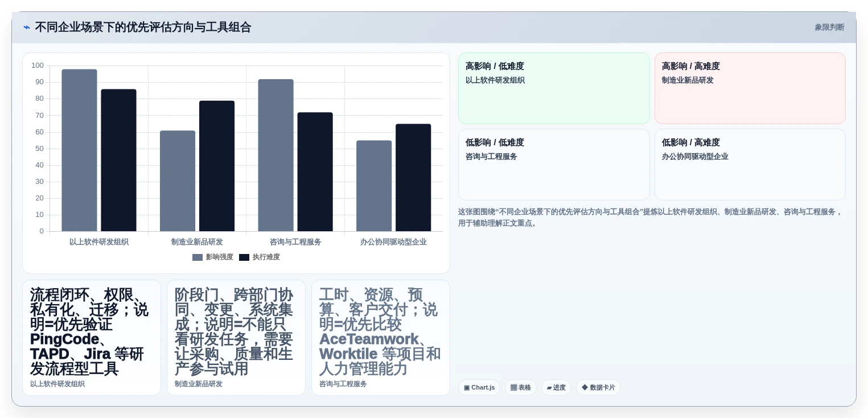The height and width of the screenshot is (418, 868).
Task: Click the 表格 tag chip
Action: tap(520, 388)
